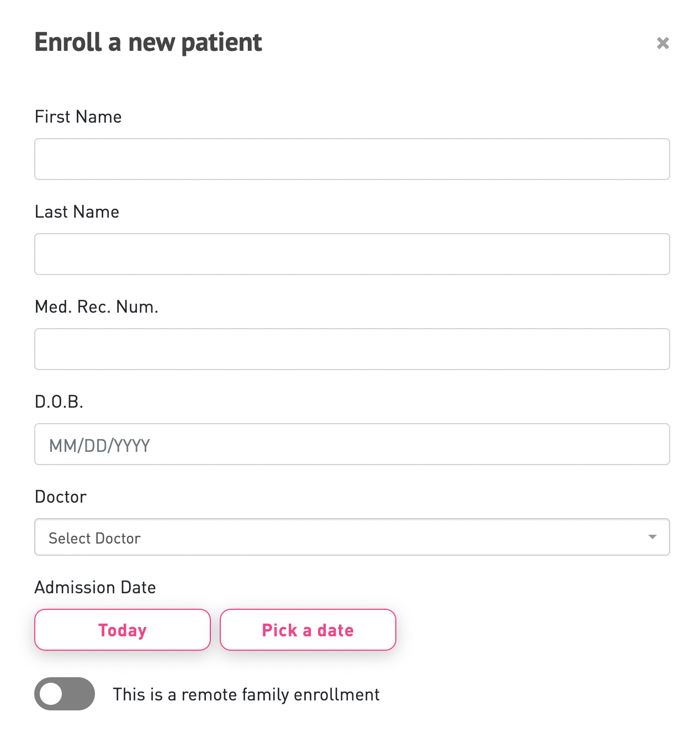The width and height of the screenshot is (700, 738).
Task: Open the date picker with Pick a date
Action: tap(307, 630)
